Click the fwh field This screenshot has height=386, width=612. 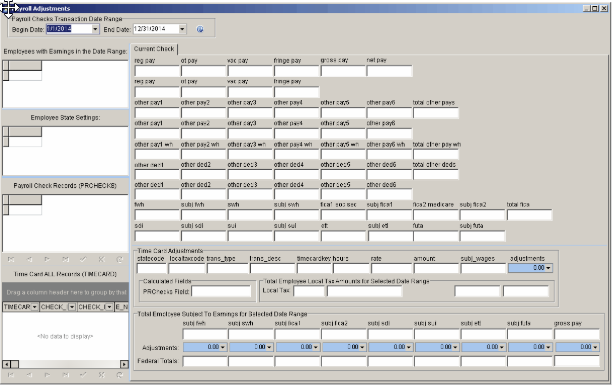[x=157, y=215]
